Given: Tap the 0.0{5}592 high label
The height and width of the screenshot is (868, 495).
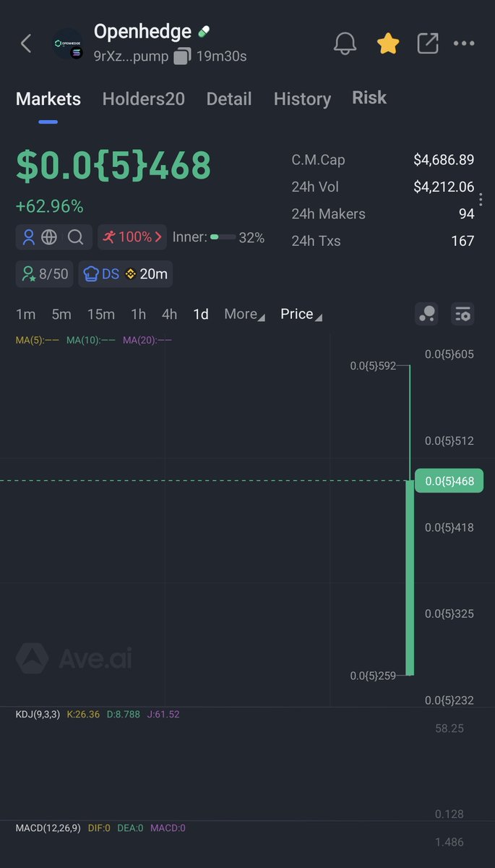Looking at the screenshot, I should point(373,366).
